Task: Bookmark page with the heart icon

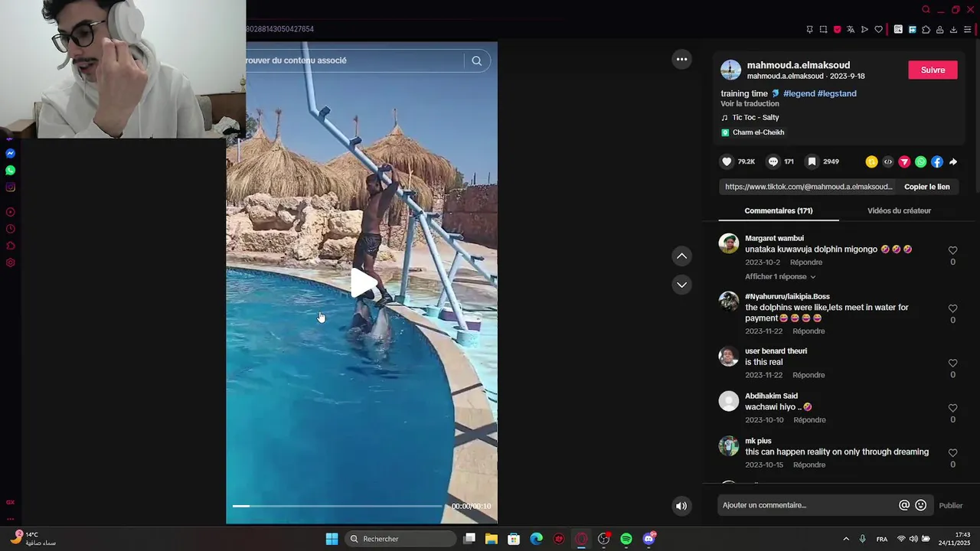Action: coord(878,30)
